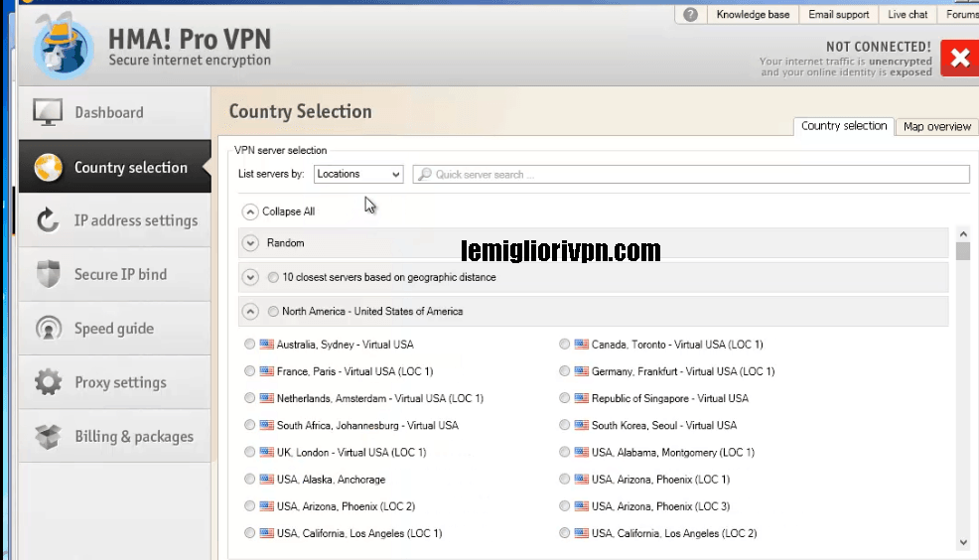Click the Country selection globe icon
The height and width of the screenshot is (560, 979).
point(48,168)
